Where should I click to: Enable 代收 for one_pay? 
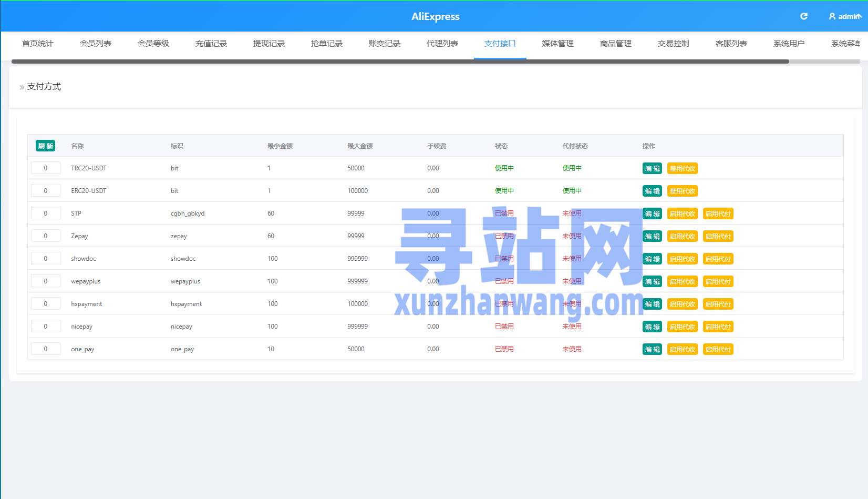click(683, 349)
